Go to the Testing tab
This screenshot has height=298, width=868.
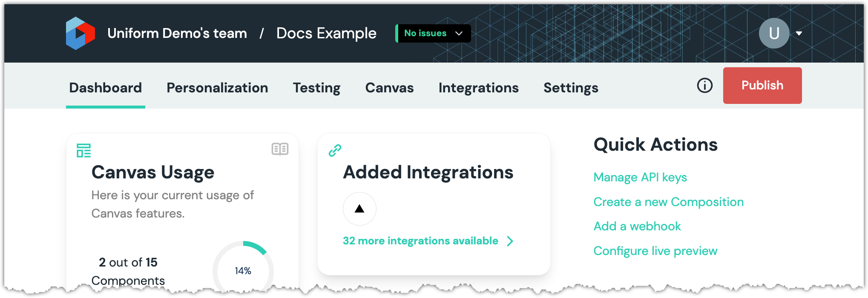pyautogui.click(x=316, y=88)
